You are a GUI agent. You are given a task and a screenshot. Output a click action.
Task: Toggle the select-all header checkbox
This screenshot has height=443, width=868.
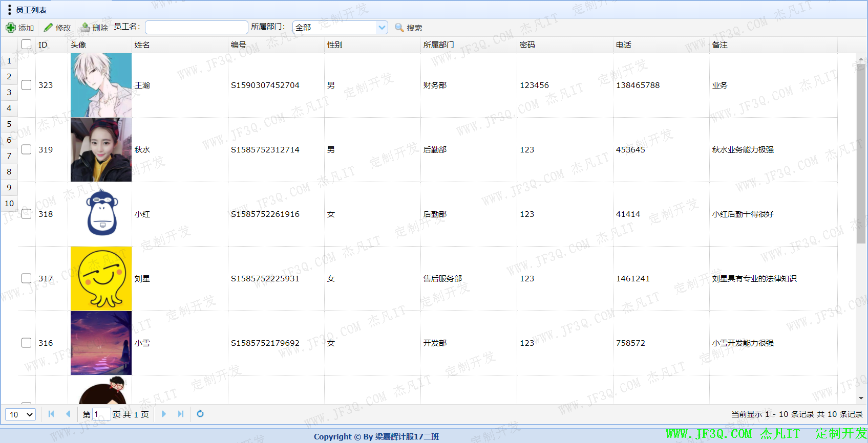27,45
